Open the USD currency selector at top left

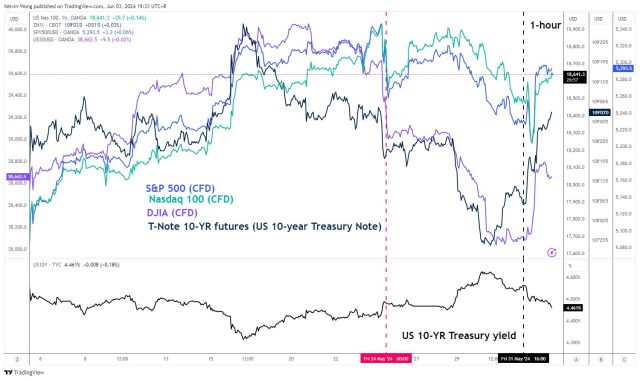tap(14, 19)
